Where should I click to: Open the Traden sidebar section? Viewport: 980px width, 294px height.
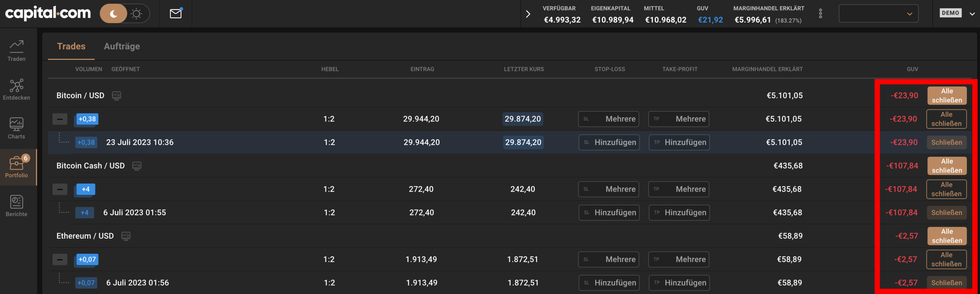click(16, 51)
